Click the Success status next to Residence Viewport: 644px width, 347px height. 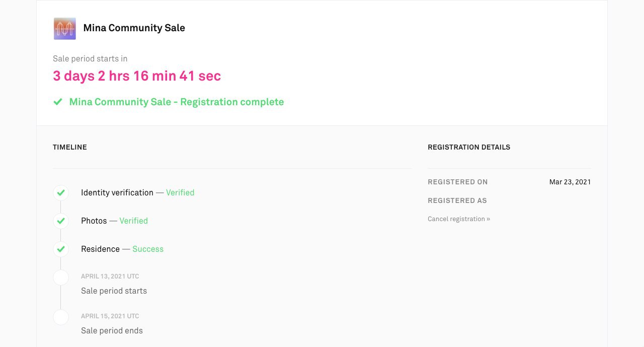coord(148,249)
